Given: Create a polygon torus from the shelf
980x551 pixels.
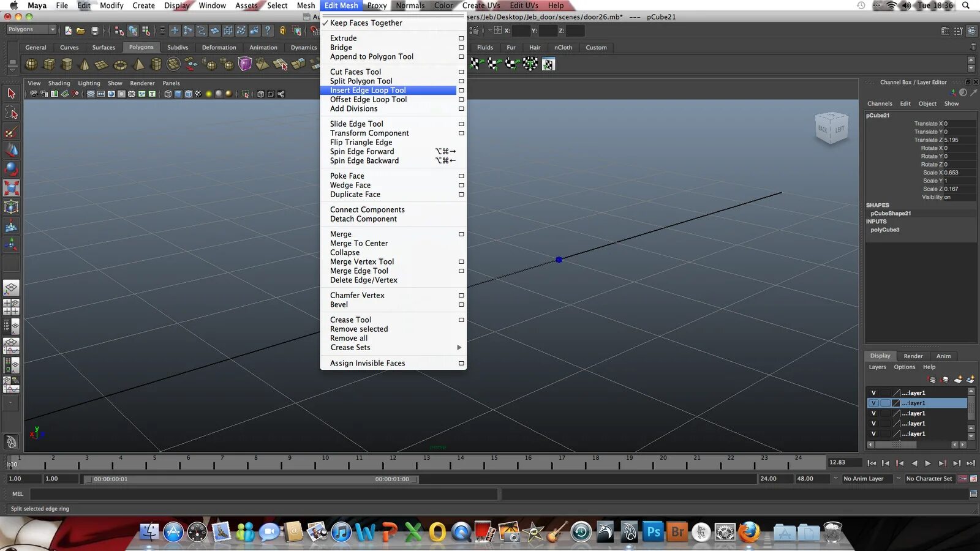Looking at the screenshot, I should coord(120,64).
